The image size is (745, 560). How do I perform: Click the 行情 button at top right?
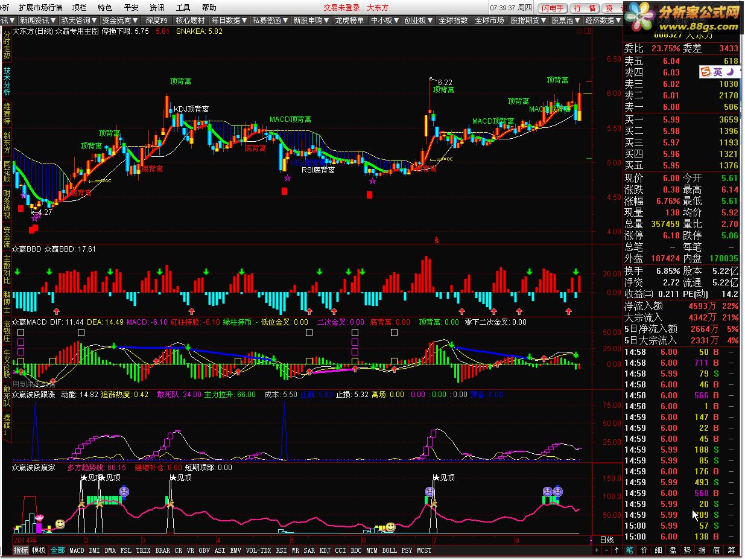585,8
